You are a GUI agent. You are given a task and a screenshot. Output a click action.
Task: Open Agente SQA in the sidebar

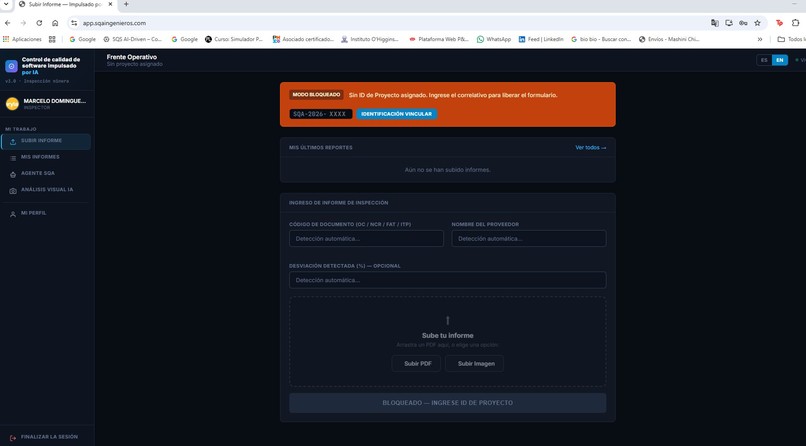(x=46, y=174)
